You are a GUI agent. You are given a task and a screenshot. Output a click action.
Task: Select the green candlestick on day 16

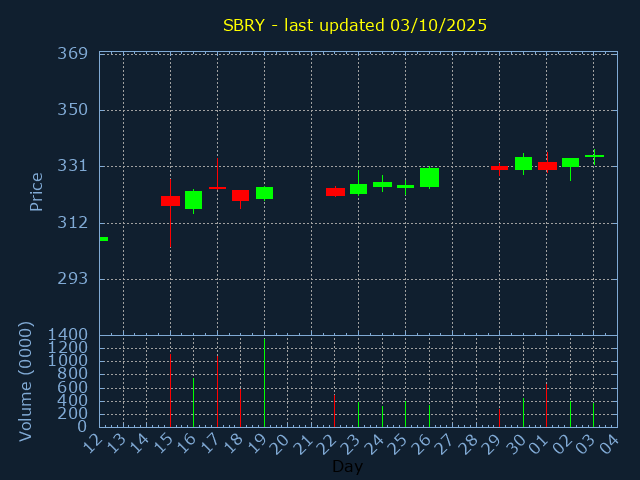pos(193,200)
